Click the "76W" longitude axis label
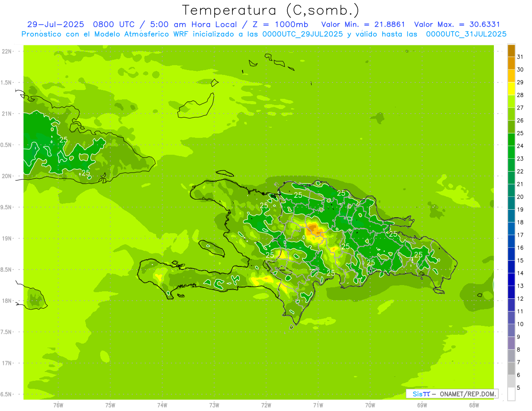532x411 pixels. [x=58, y=405]
